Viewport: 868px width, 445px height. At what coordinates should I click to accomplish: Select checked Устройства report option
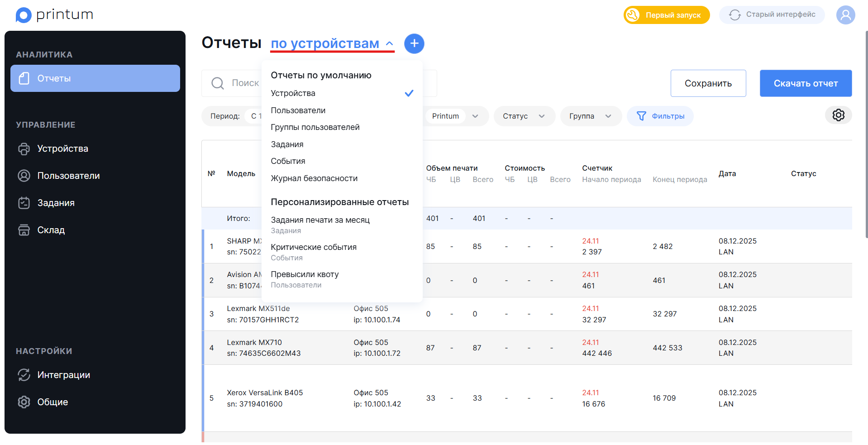coord(342,93)
